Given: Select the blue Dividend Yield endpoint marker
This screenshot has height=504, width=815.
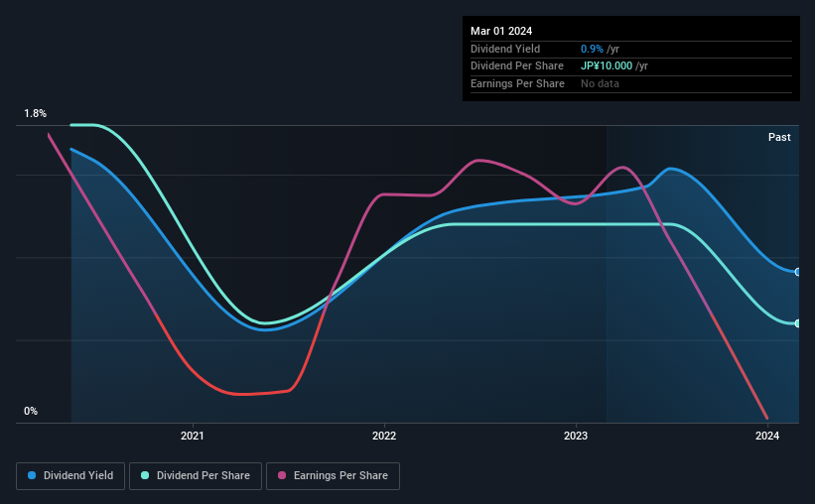Looking at the screenshot, I should click(x=798, y=272).
